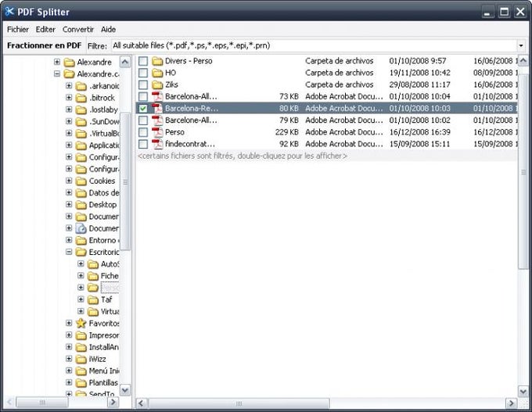Click the PDF icon of the 73 KB file
532x412 pixels.
coord(157,97)
